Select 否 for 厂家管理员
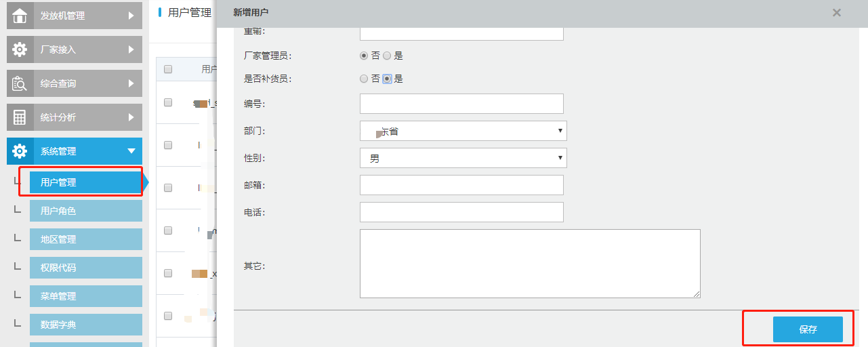The height and width of the screenshot is (347, 868). click(364, 56)
